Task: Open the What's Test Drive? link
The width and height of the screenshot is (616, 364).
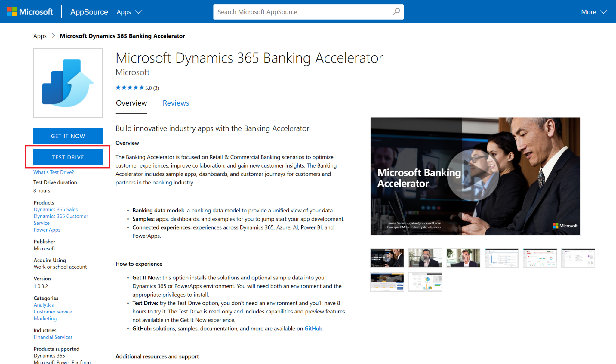Action: tap(54, 172)
